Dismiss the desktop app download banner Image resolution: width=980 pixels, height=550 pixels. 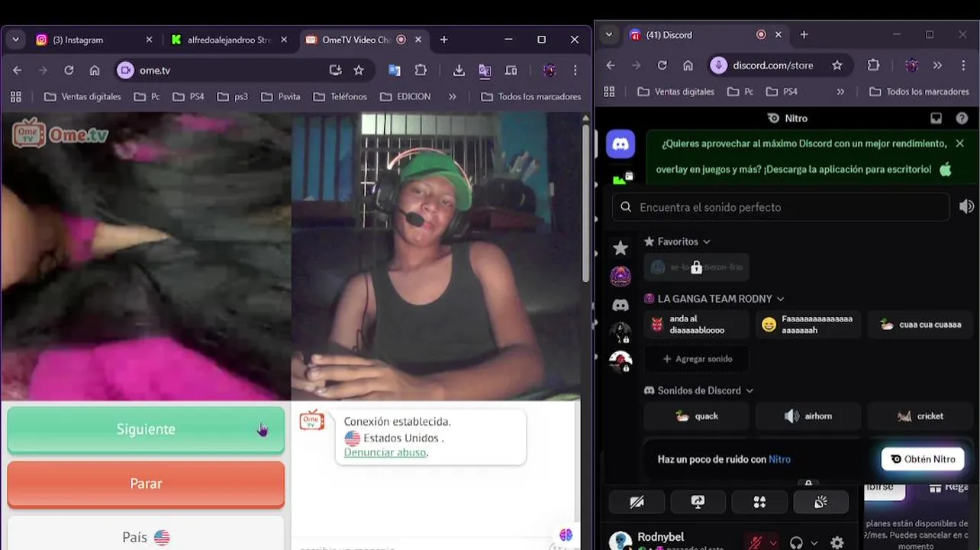coord(959,144)
